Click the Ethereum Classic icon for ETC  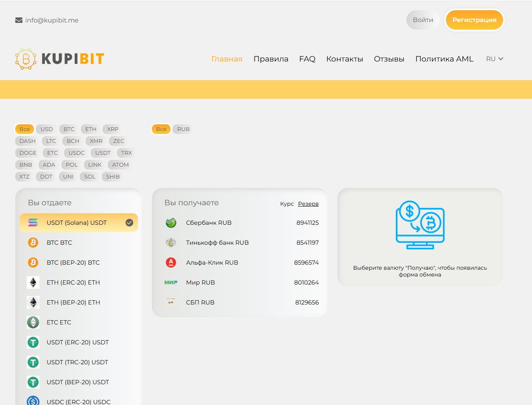coord(33,322)
